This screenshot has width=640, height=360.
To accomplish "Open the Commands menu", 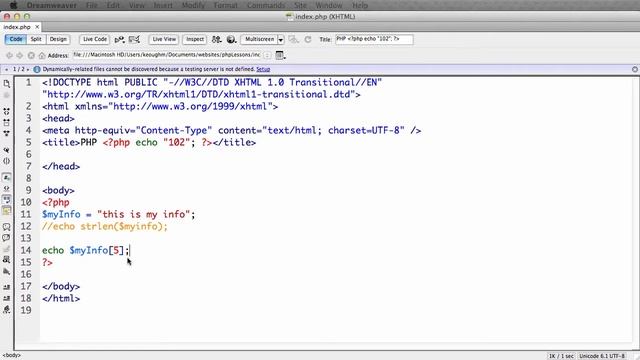I will (x=266, y=5).
